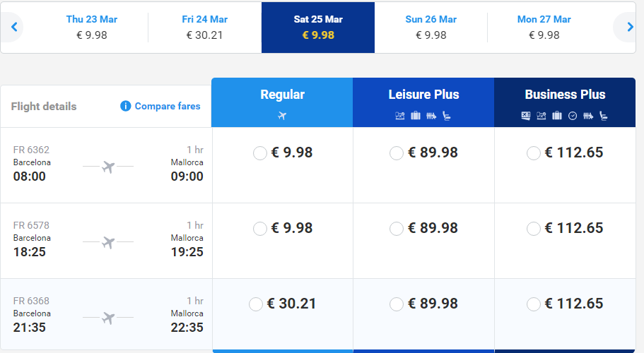Click the suitcase icon under Leisure Plus

(415, 116)
